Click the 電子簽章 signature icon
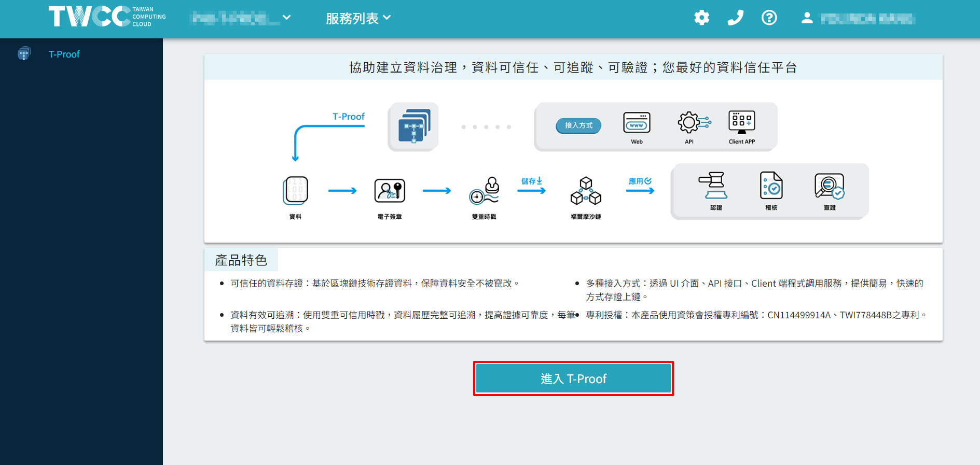Viewport: 980px width, 465px height. point(390,191)
